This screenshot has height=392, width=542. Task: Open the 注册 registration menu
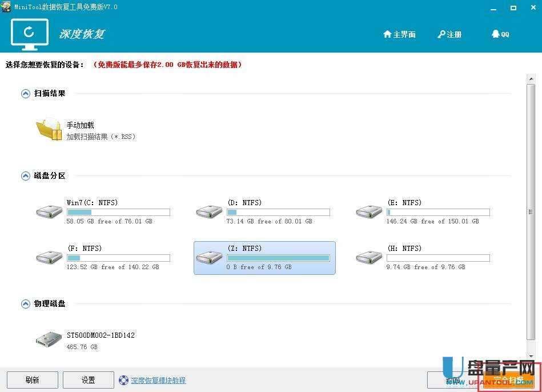coord(449,34)
